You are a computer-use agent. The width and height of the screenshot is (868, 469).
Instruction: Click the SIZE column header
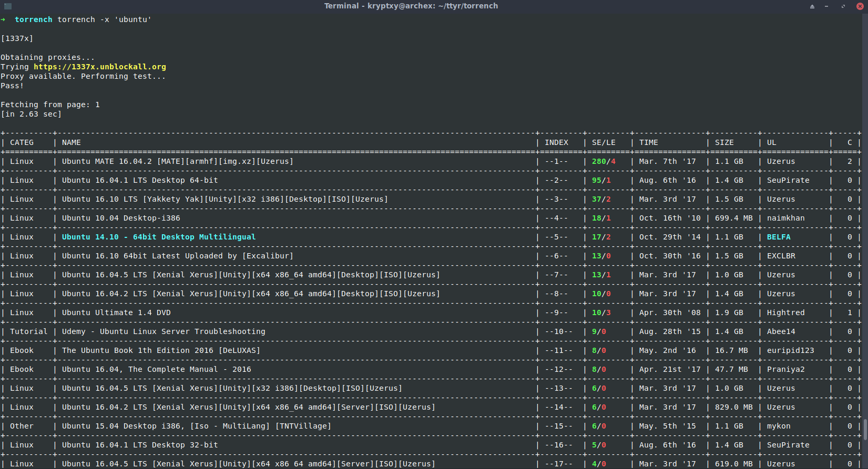(x=724, y=142)
